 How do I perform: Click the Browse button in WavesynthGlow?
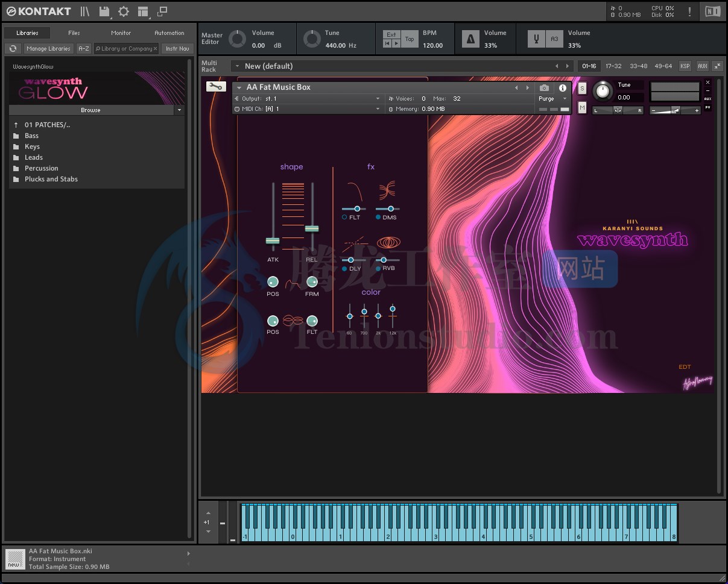point(91,110)
